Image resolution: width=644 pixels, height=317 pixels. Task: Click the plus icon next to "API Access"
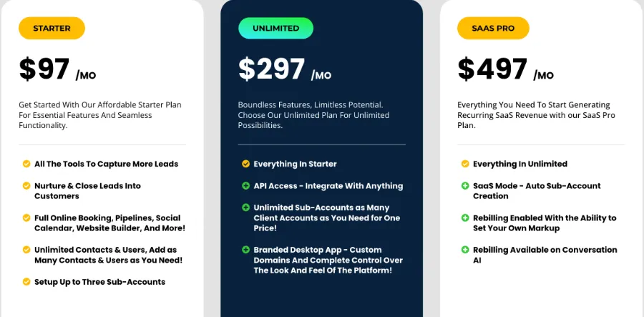[x=245, y=186]
